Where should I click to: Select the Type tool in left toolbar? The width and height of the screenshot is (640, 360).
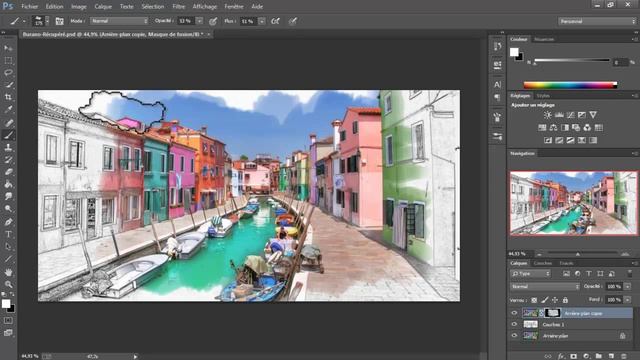[x=8, y=234]
